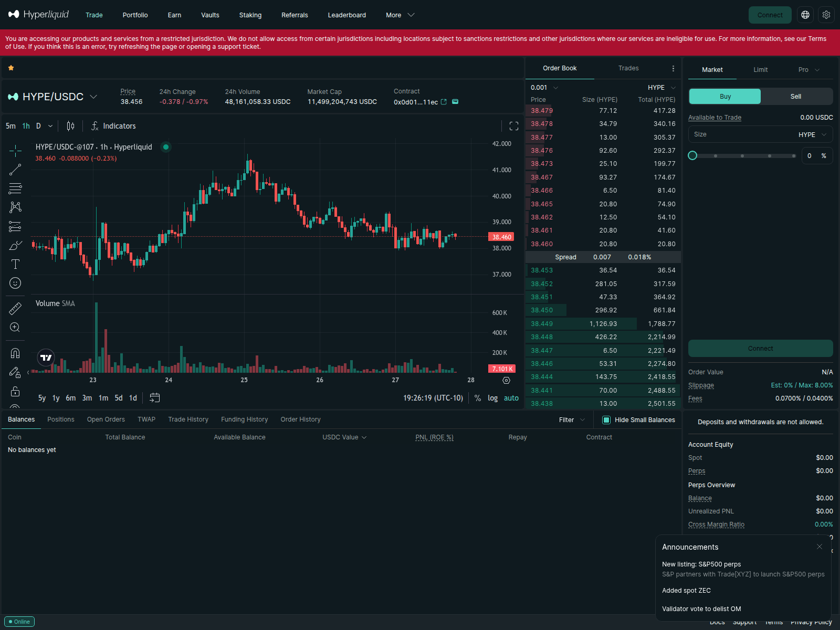Click the order size percentage slider handle
The height and width of the screenshot is (630, 840).
692,155
